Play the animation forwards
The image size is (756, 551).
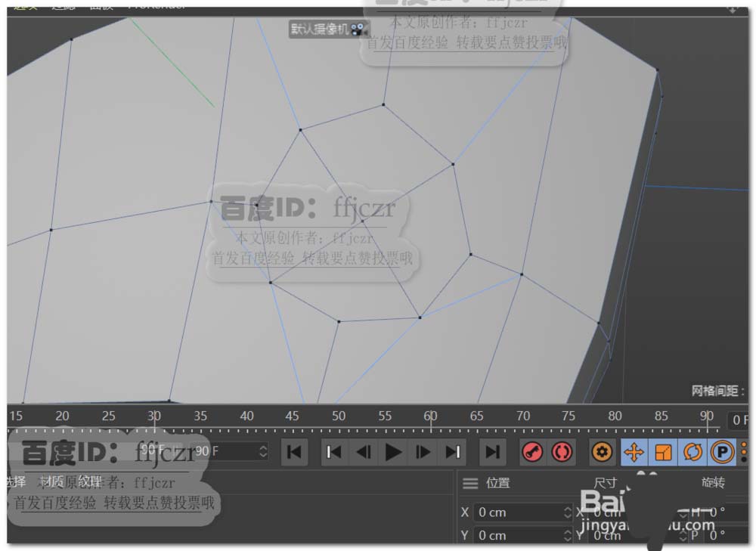pyautogui.click(x=393, y=452)
